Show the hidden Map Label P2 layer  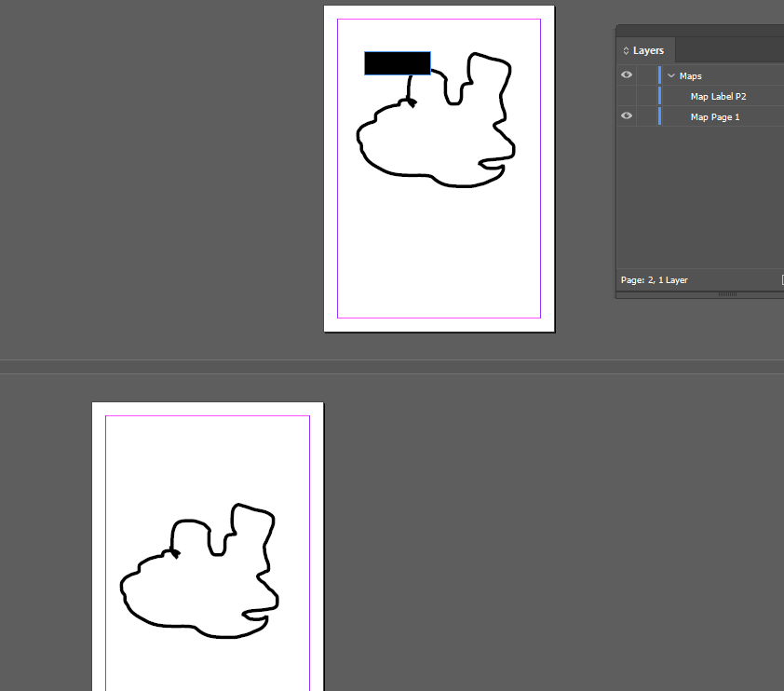(626, 96)
